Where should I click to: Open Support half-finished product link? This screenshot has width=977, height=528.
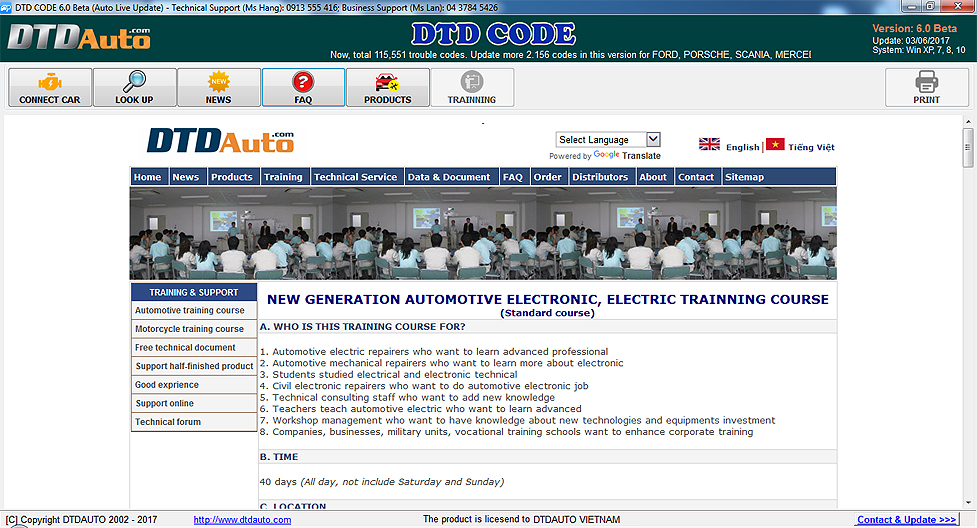tap(194, 366)
